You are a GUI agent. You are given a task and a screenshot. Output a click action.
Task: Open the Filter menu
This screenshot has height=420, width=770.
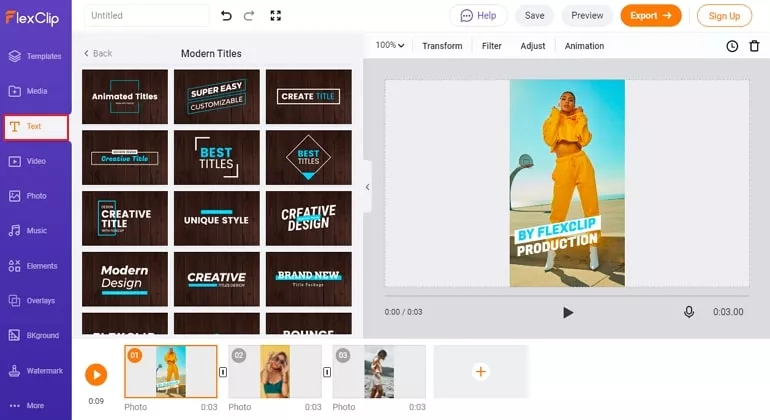pyautogui.click(x=492, y=46)
